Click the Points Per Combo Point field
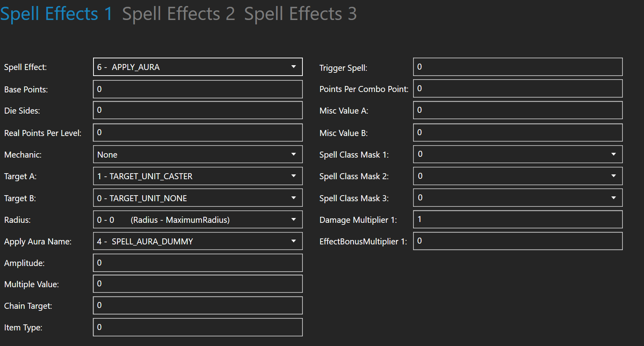 coord(517,88)
